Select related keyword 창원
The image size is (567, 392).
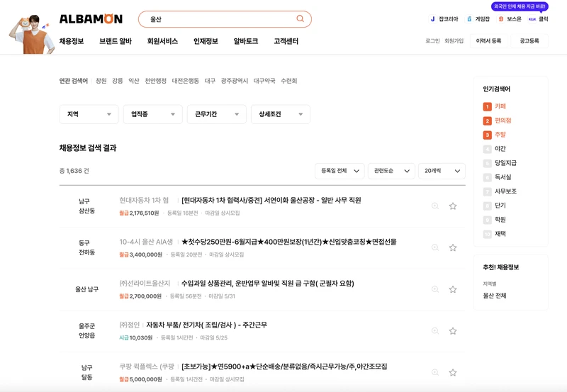[x=101, y=81]
